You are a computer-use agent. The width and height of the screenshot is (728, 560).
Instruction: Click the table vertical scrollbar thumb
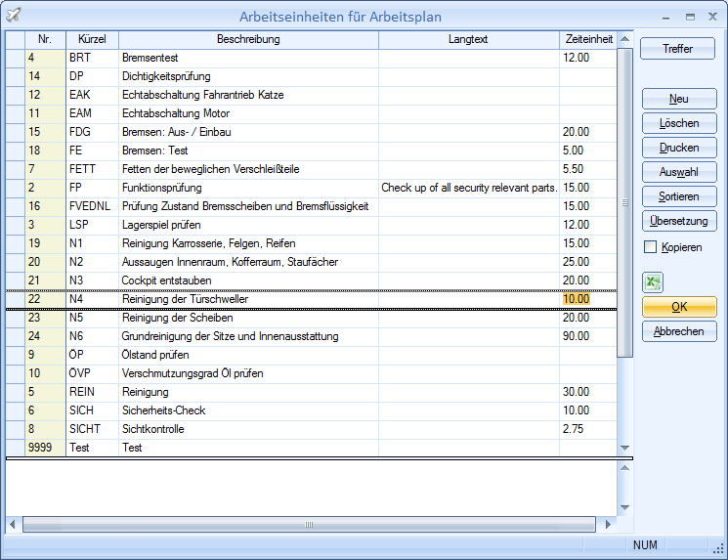[625, 203]
